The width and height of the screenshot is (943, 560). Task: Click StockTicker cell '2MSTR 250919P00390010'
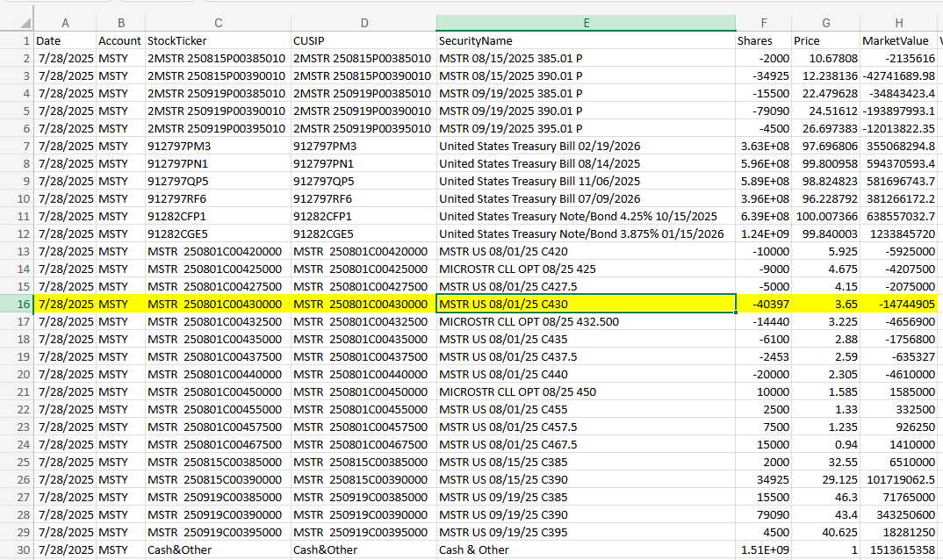coord(219,111)
